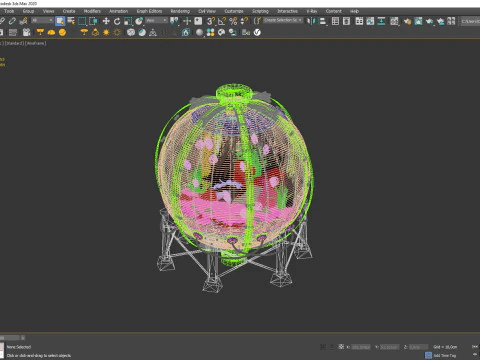
Task: Open the V-Ray menu
Action: (312, 11)
